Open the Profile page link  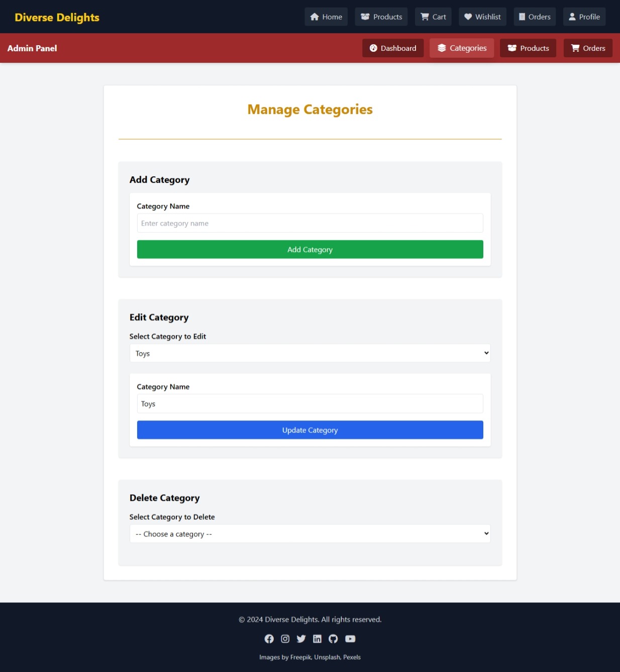point(584,17)
